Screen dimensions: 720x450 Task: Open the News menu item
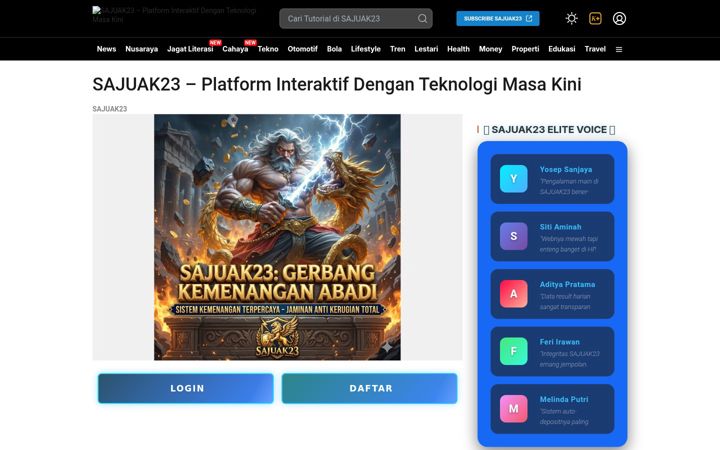107,49
